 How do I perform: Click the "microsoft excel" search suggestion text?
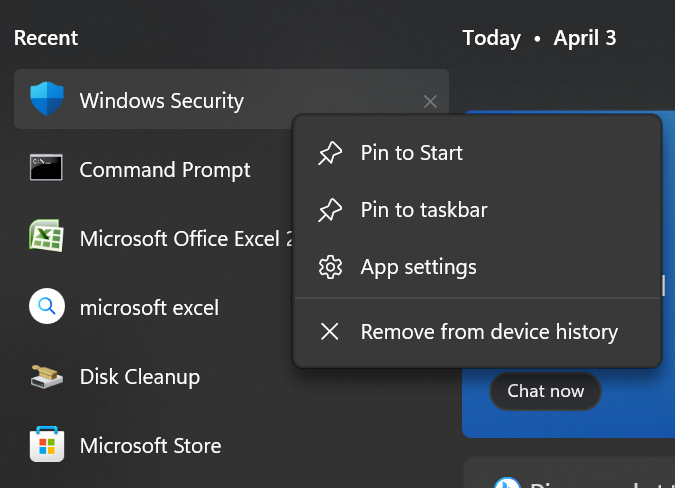click(149, 307)
